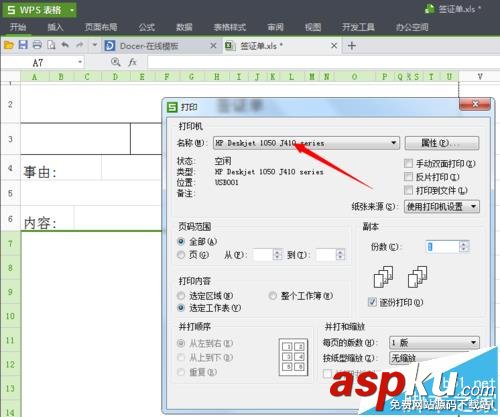Enable 反片打印 checkbox

[x=408, y=177]
